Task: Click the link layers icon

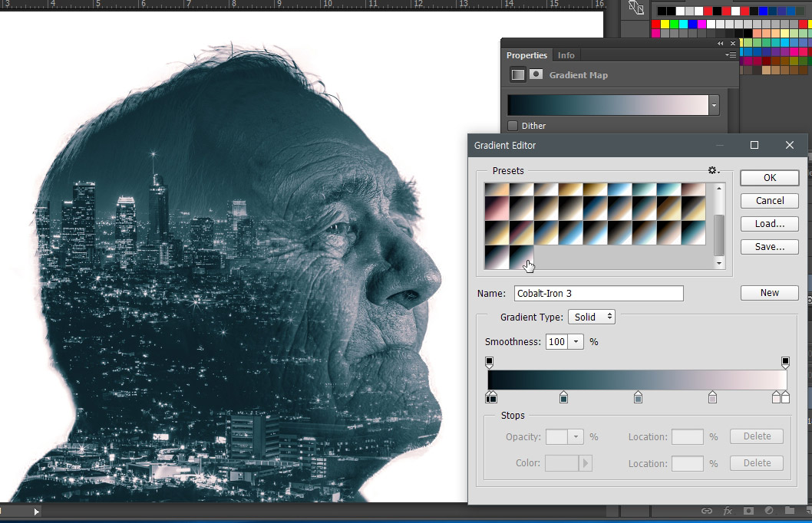Action: pyautogui.click(x=706, y=511)
